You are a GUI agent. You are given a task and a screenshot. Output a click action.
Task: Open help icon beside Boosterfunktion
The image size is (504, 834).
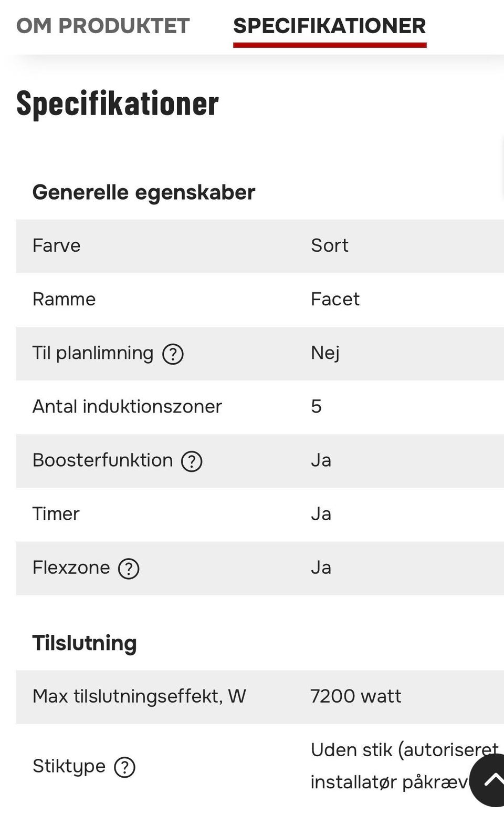pyautogui.click(x=192, y=461)
